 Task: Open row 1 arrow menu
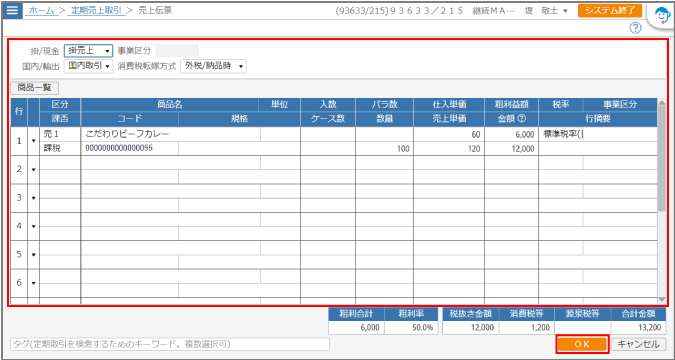coord(34,141)
